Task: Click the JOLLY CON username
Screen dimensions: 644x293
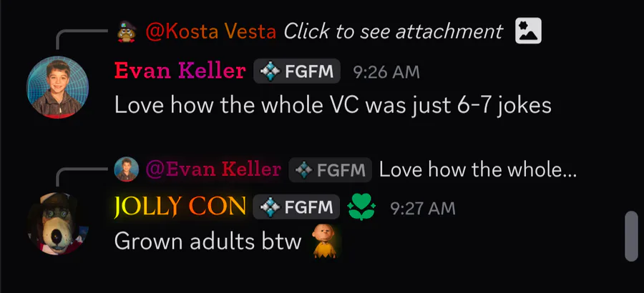Action: click(180, 207)
